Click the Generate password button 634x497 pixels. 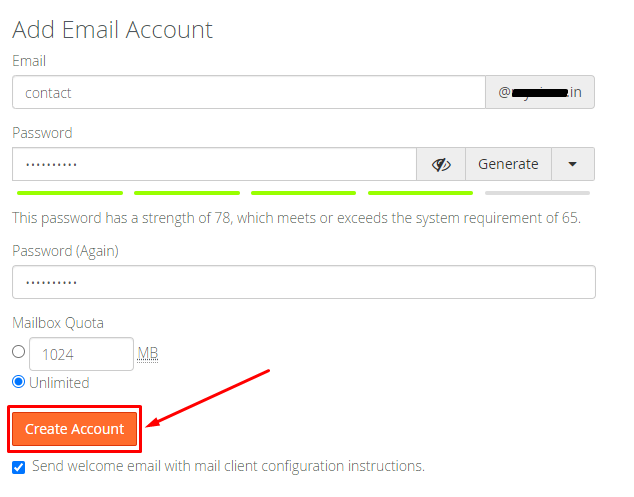pyautogui.click(x=508, y=164)
